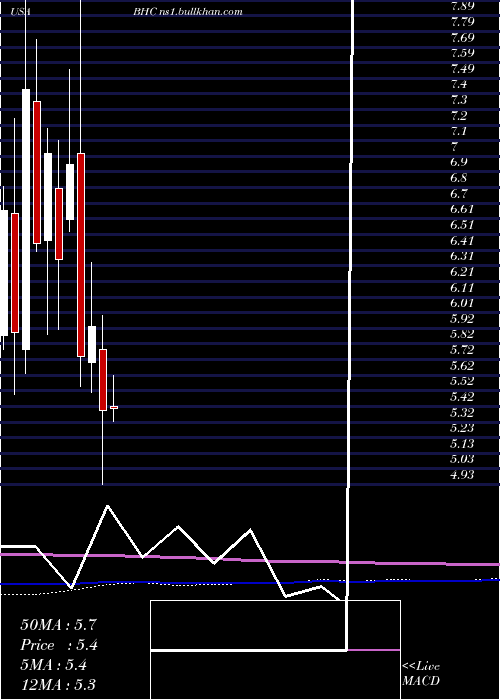This screenshot has width=500, height=700.
Task: Click the 'BHC ns1.bullkhan.com' chart title
Action: pyautogui.click(x=188, y=12)
